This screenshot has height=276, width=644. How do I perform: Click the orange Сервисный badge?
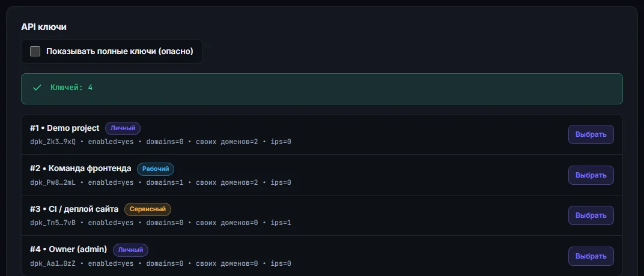point(147,209)
